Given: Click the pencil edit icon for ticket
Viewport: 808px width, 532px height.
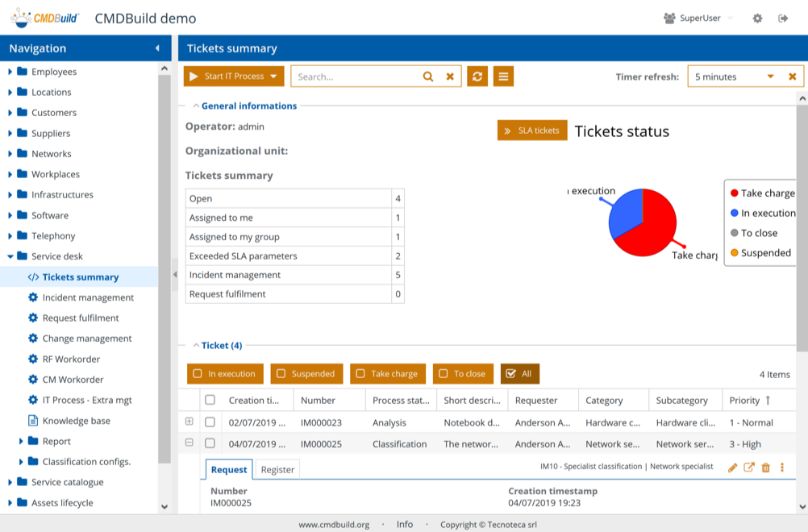Looking at the screenshot, I should click(x=732, y=468).
